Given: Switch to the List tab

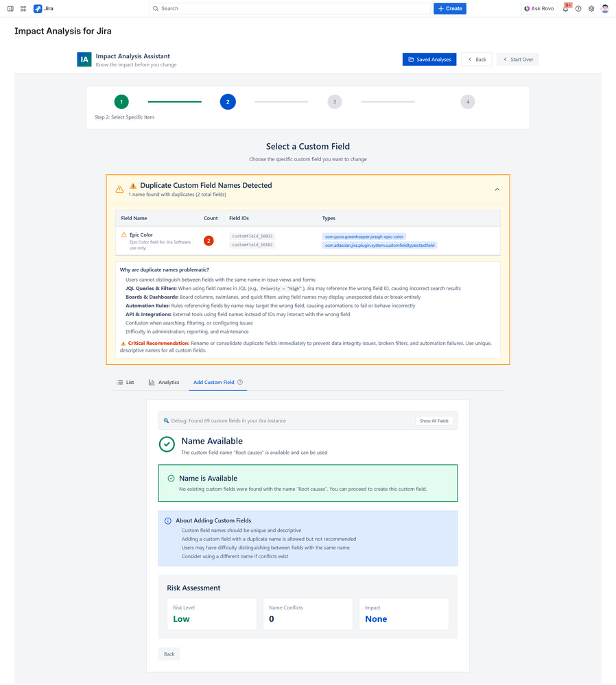Looking at the screenshot, I should (x=126, y=382).
